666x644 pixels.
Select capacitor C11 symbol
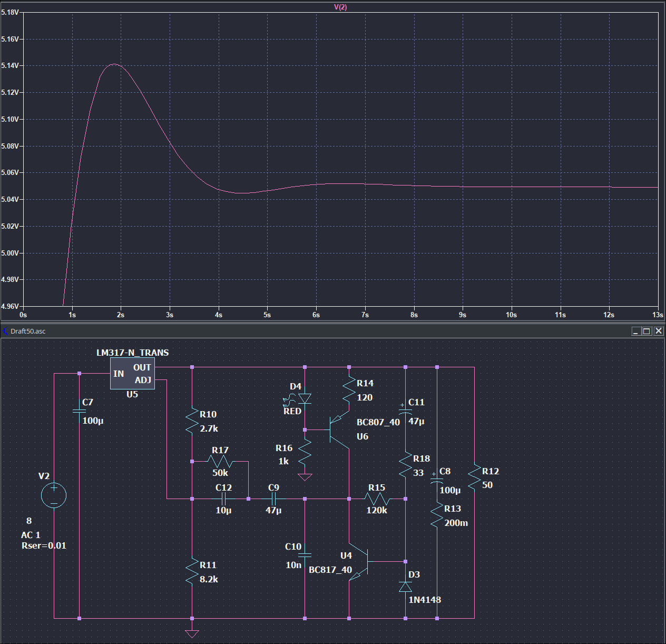pos(405,410)
